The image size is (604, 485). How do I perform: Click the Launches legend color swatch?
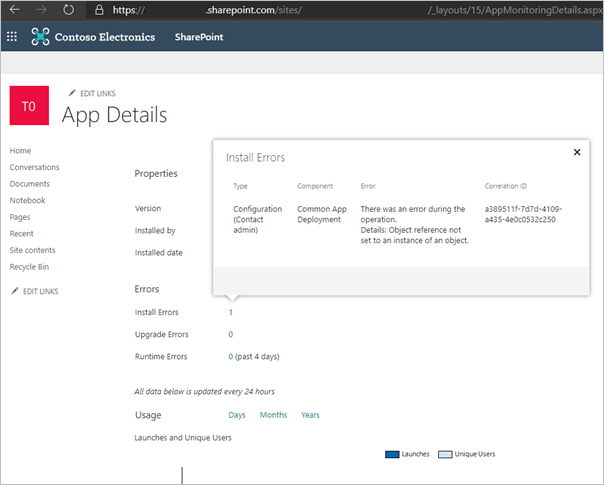click(392, 455)
